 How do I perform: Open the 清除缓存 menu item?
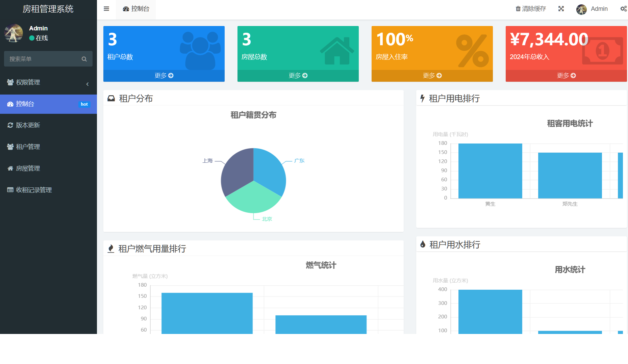tap(530, 8)
